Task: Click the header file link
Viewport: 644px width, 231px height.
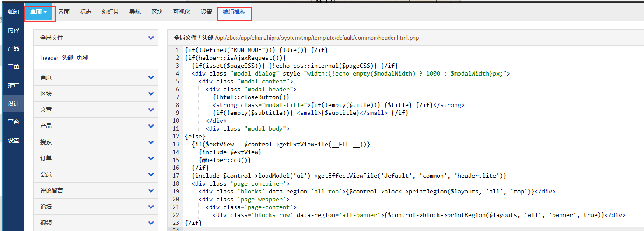Action: [x=49, y=58]
